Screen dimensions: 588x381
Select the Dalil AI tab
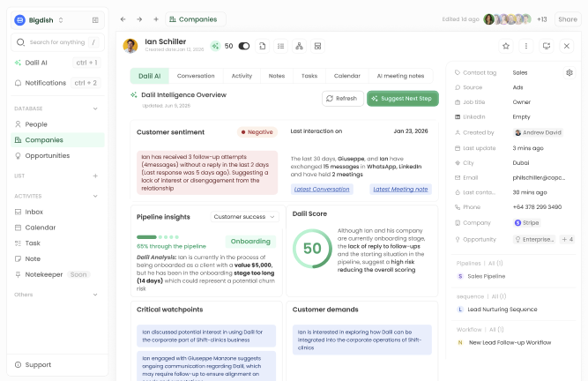click(x=150, y=76)
